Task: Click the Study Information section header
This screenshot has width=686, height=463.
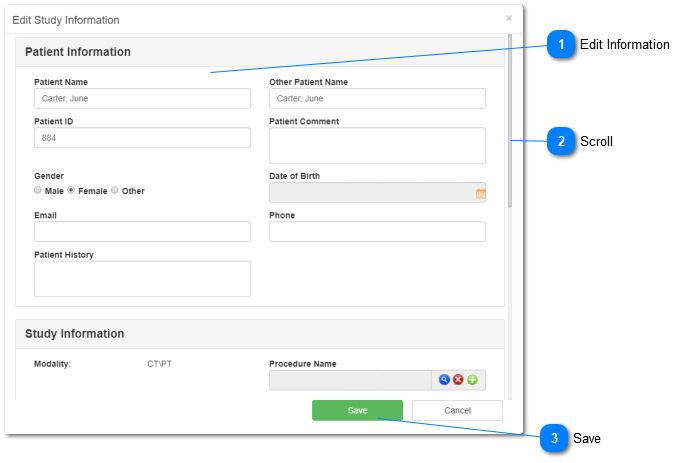Action: 260,334
